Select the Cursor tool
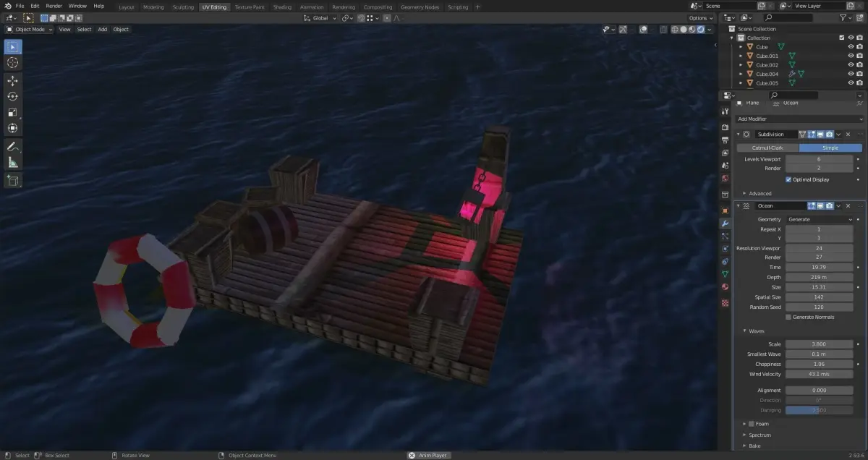 point(13,63)
